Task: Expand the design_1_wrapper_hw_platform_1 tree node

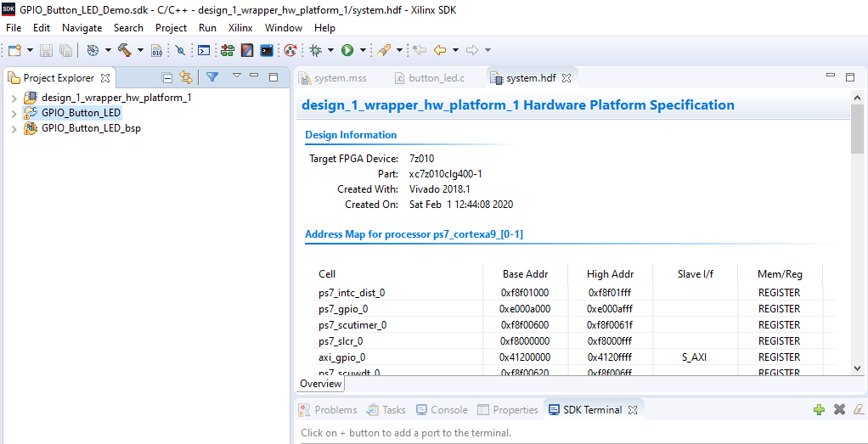Action: click(14, 98)
